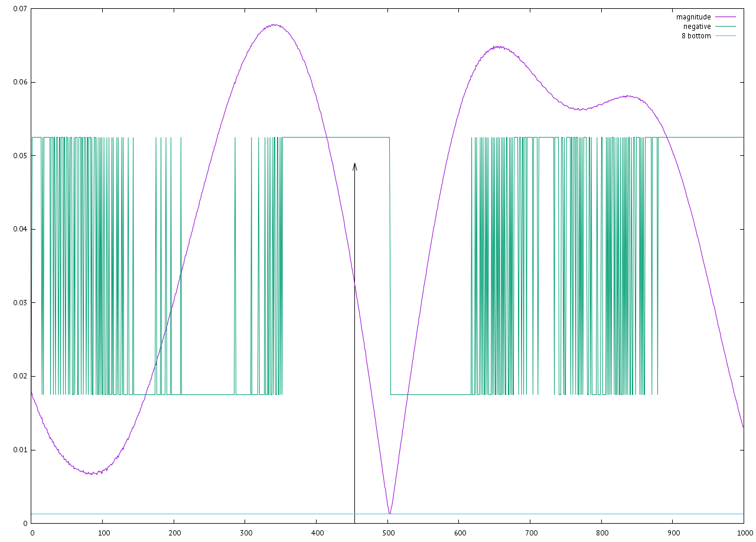
Task: Click the x-axis label 200
Action: (174, 533)
